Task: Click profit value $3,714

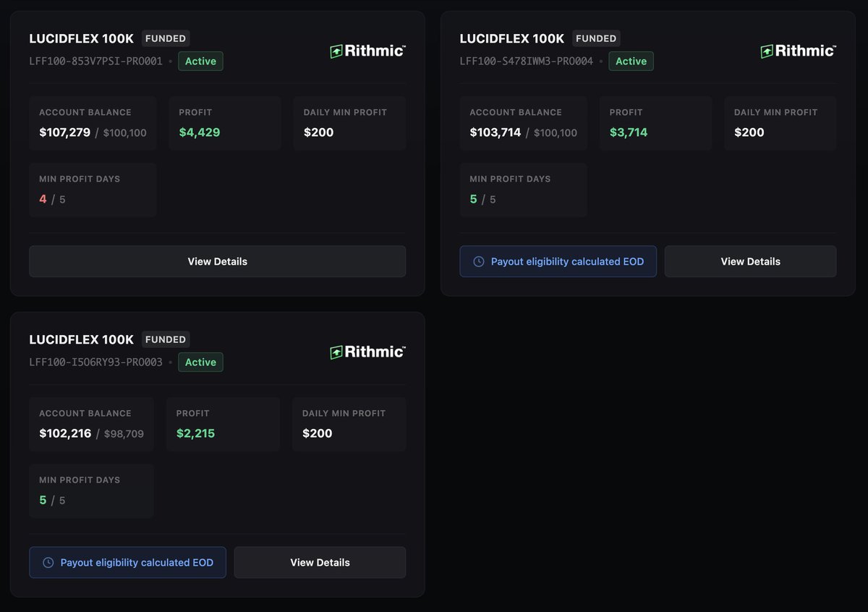Action: (x=629, y=132)
